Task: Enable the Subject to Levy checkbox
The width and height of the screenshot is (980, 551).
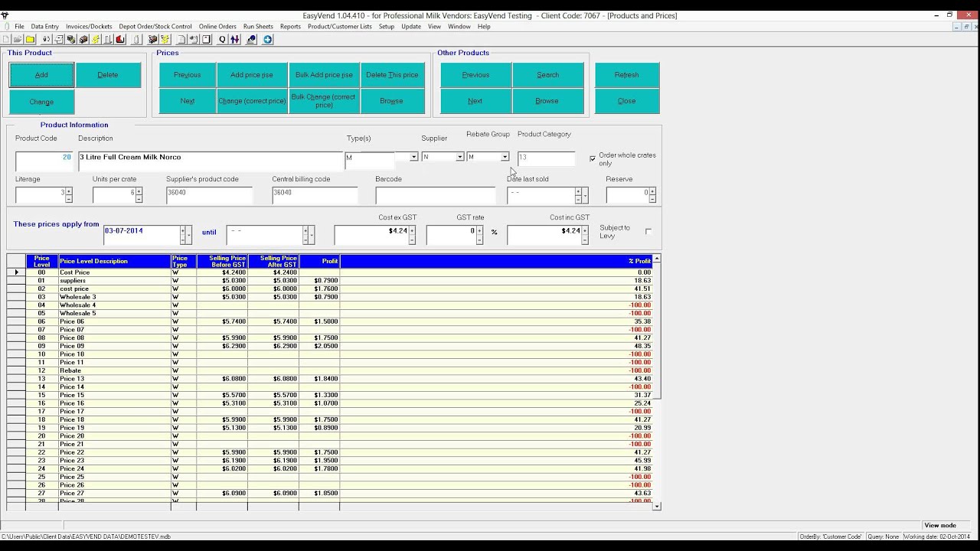Action: coord(648,231)
